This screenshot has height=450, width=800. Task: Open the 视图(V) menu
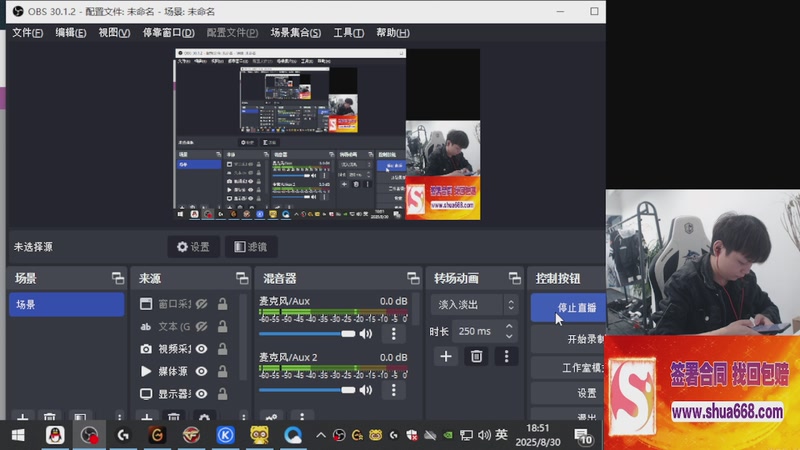(x=114, y=33)
